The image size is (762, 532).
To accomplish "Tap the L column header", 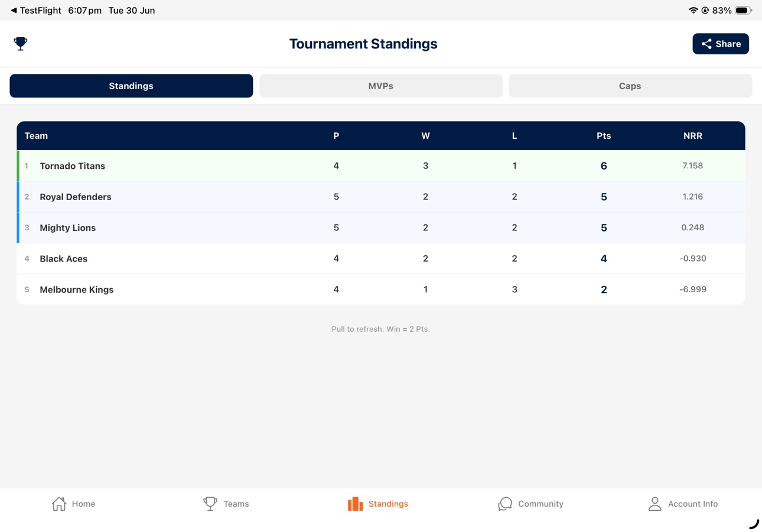I will pos(514,136).
